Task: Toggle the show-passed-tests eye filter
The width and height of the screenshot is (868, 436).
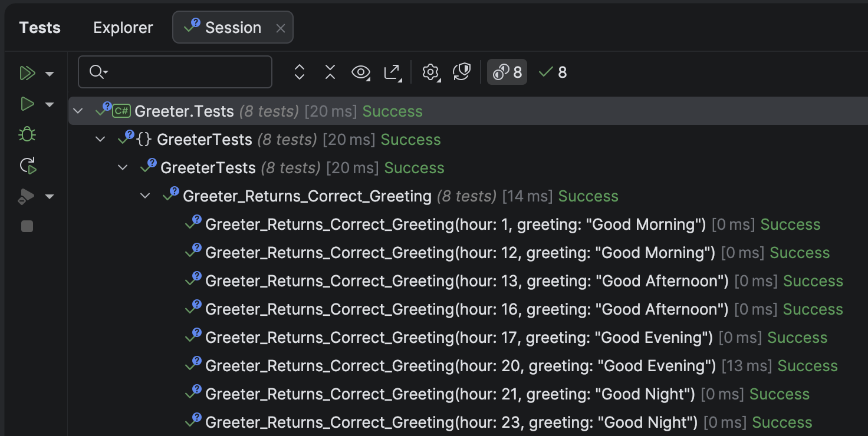Action: pos(360,72)
